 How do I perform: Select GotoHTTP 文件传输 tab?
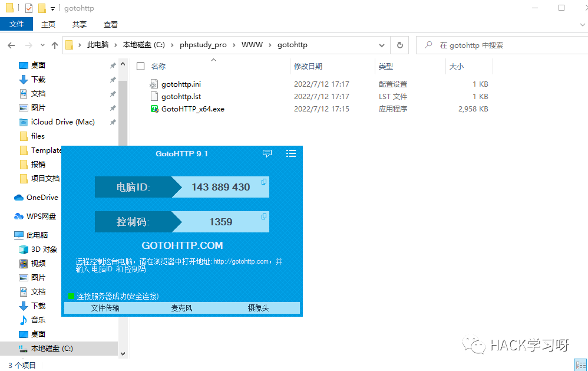pyautogui.click(x=105, y=308)
